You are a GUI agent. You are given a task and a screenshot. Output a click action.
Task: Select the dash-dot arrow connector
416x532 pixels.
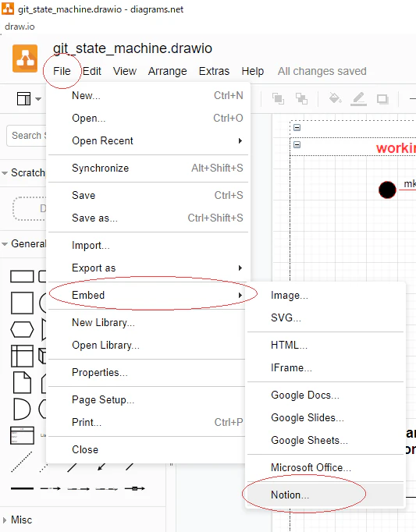(50, 488)
